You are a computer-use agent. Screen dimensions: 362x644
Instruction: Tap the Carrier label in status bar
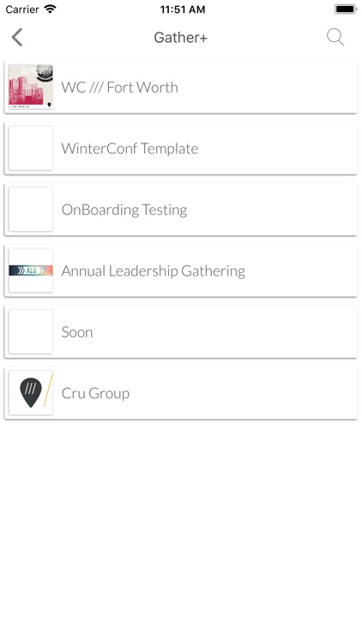tap(22, 9)
